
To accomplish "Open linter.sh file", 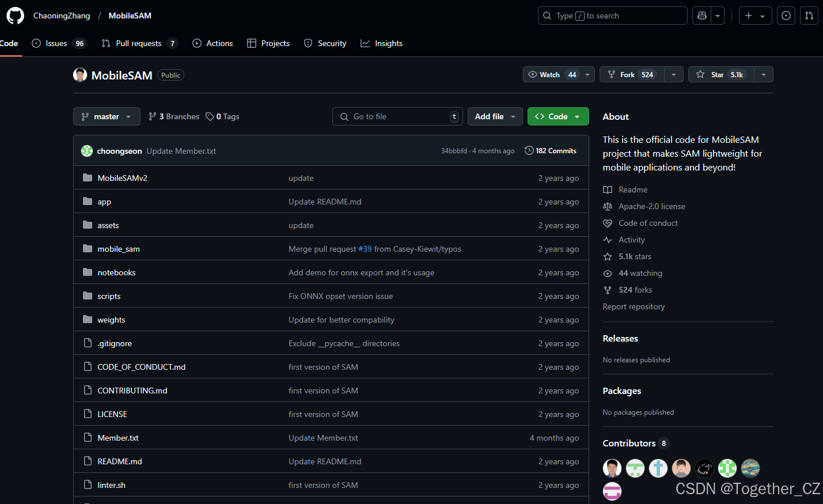I will click(x=112, y=485).
